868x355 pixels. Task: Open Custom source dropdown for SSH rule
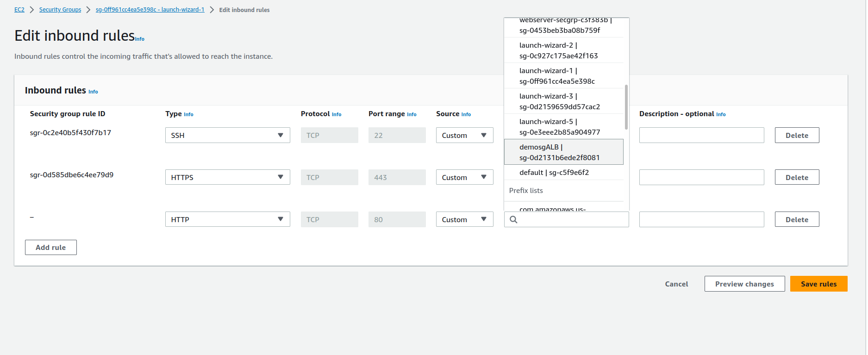(464, 135)
